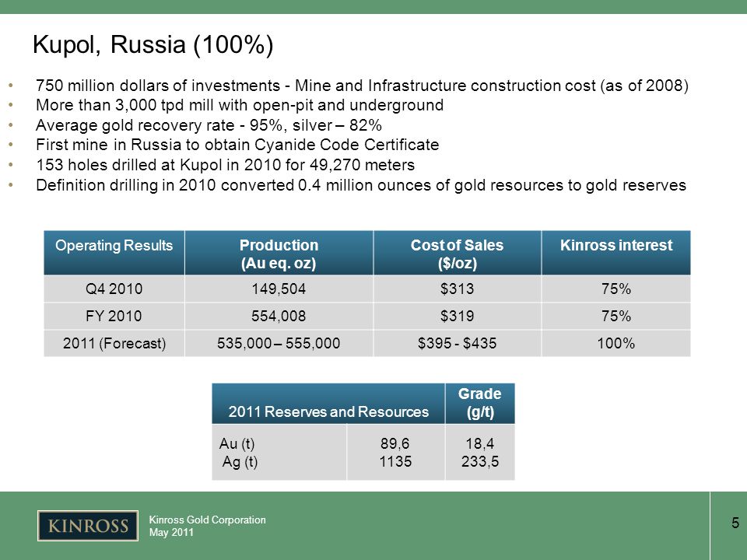Select the silver reserves value 1135
Viewport: 747px width, 560px height.
(395, 461)
